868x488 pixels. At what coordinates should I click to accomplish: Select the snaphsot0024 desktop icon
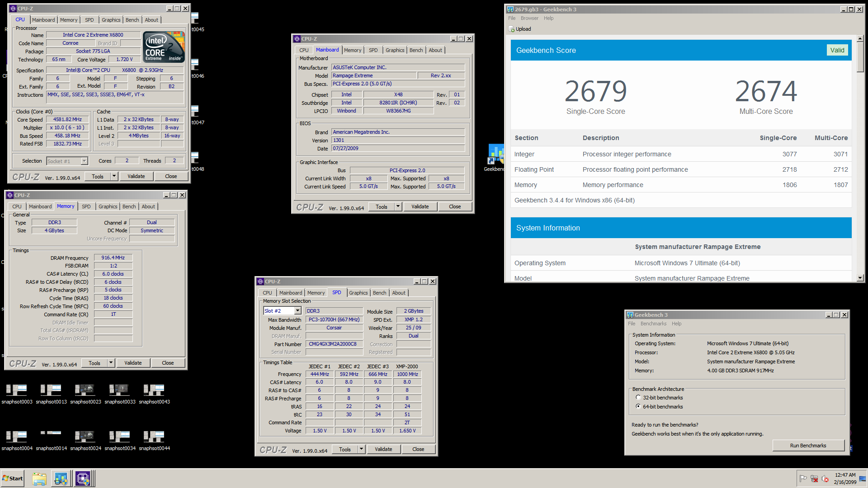click(85, 440)
